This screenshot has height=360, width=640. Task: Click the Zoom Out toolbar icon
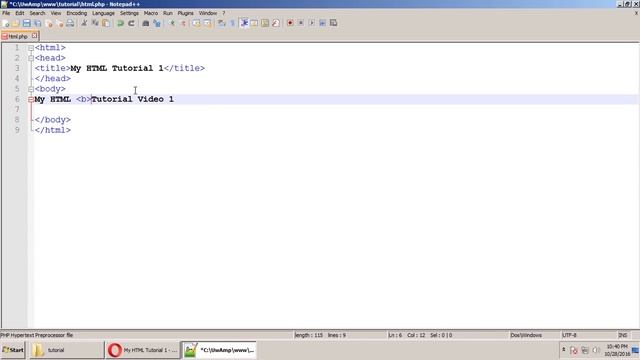(183, 23)
